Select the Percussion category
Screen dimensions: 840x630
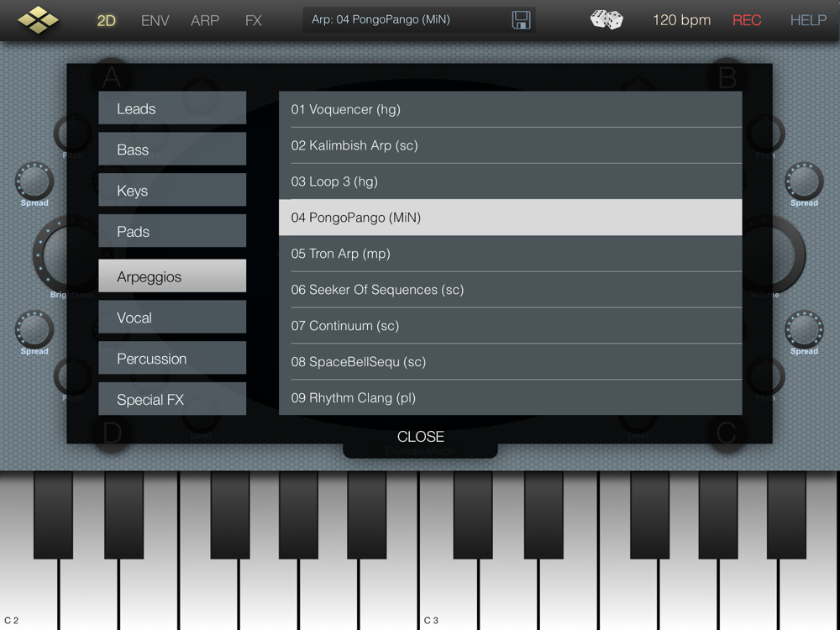coord(172,359)
